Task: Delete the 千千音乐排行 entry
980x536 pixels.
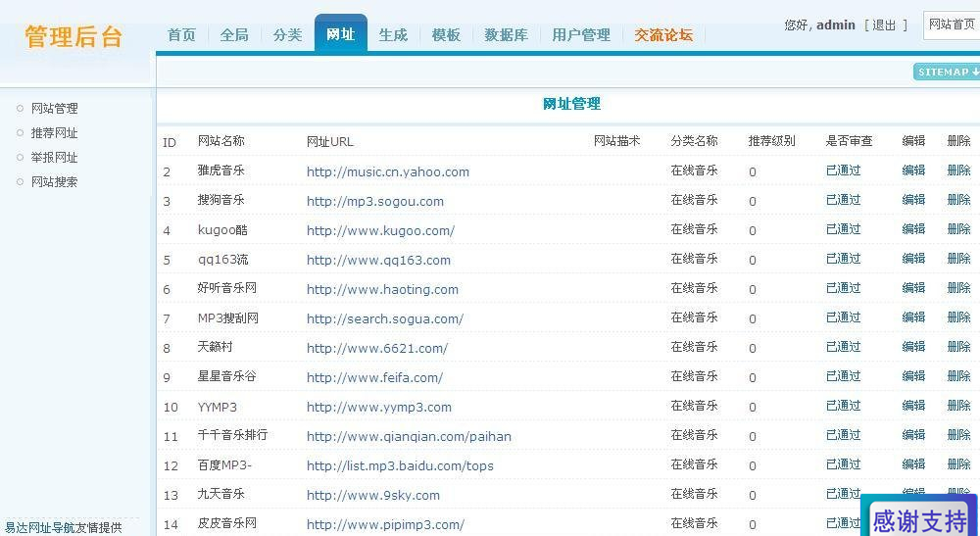Action: [958, 434]
